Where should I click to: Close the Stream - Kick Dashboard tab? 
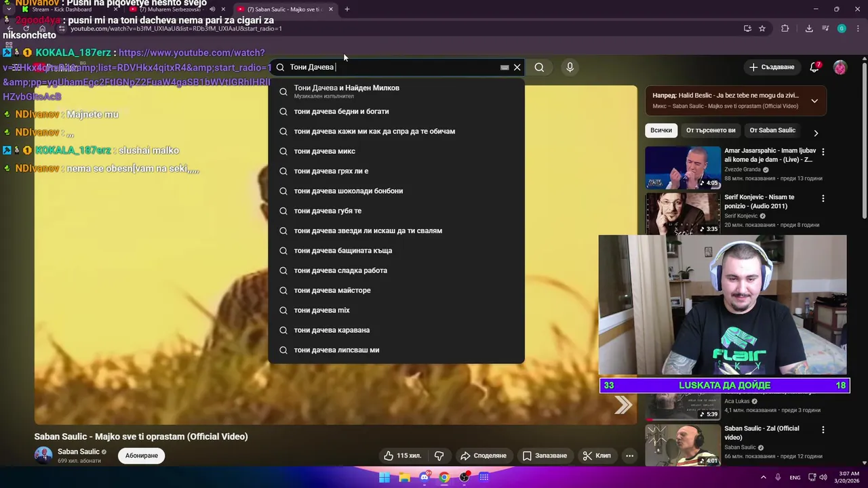(x=115, y=9)
